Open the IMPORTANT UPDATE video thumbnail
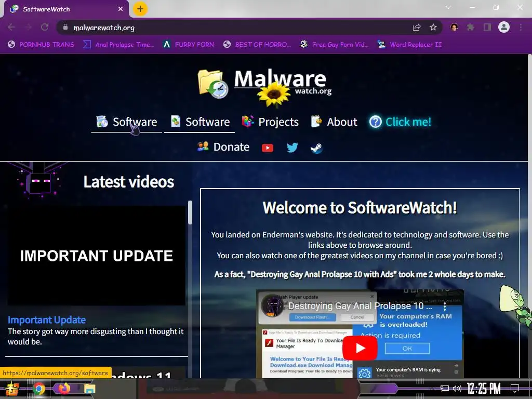Viewport: 532px width, 399px height. (x=96, y=256)
